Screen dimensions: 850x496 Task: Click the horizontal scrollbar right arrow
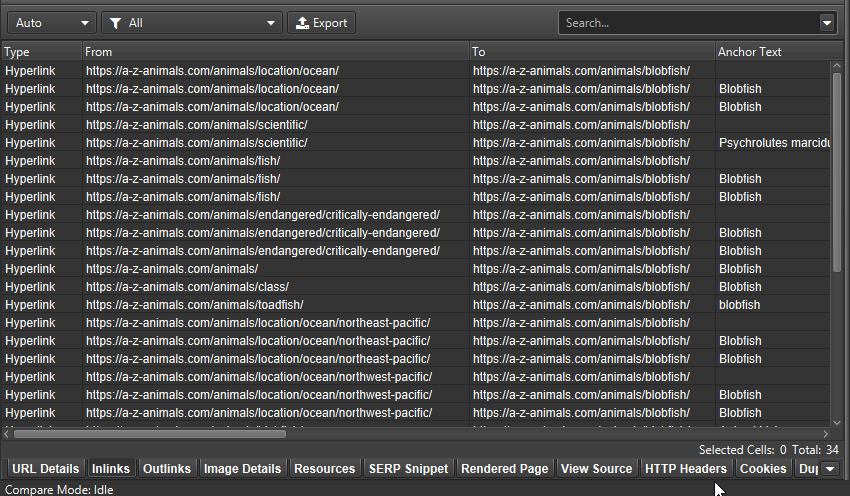(825, 434)
